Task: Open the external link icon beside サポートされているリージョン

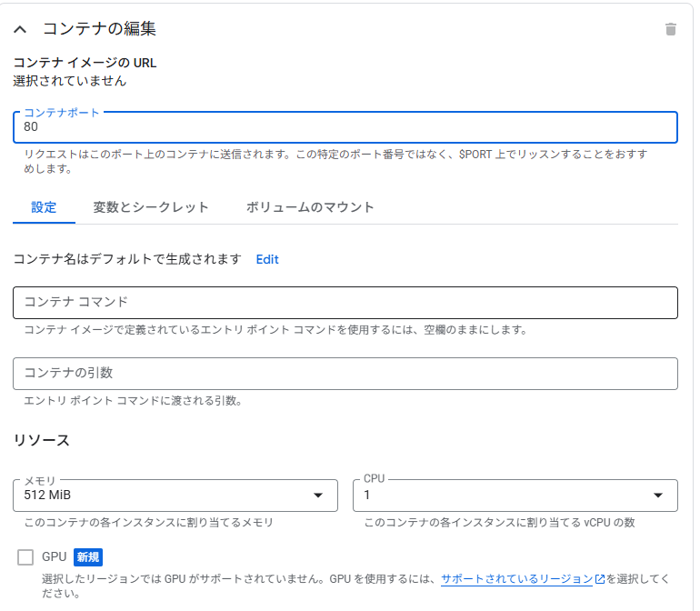Action: tap(600, 579)
